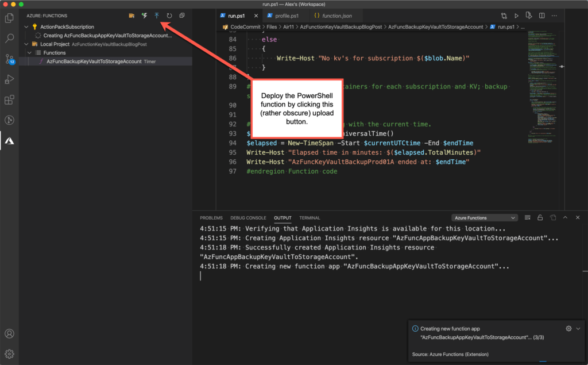Switch to the profile.ps1 tab

tap(287, 16)
